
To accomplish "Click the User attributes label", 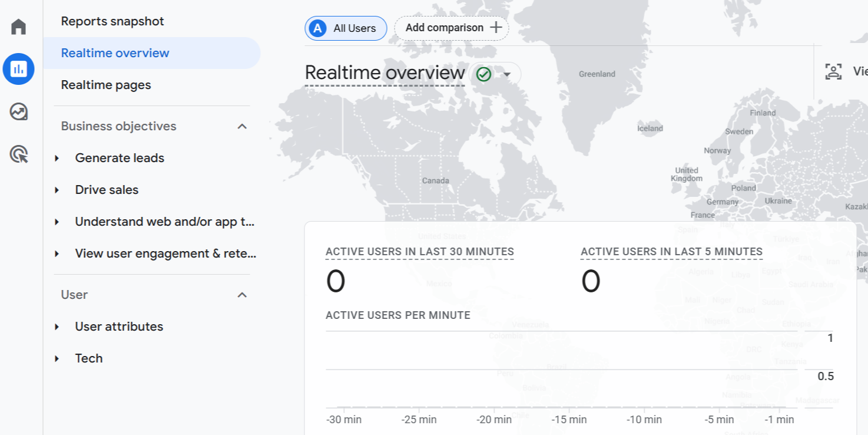I will (x=119, y=327).
